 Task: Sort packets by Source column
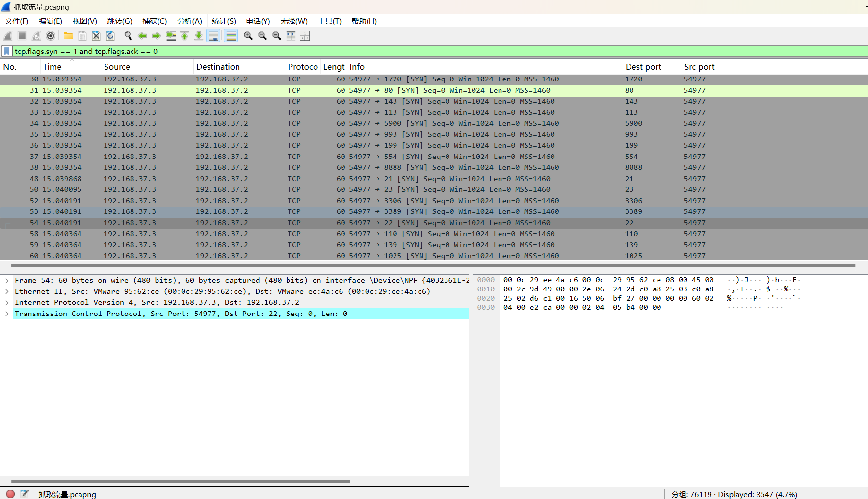pyautogui.click(x=147, y=67)
